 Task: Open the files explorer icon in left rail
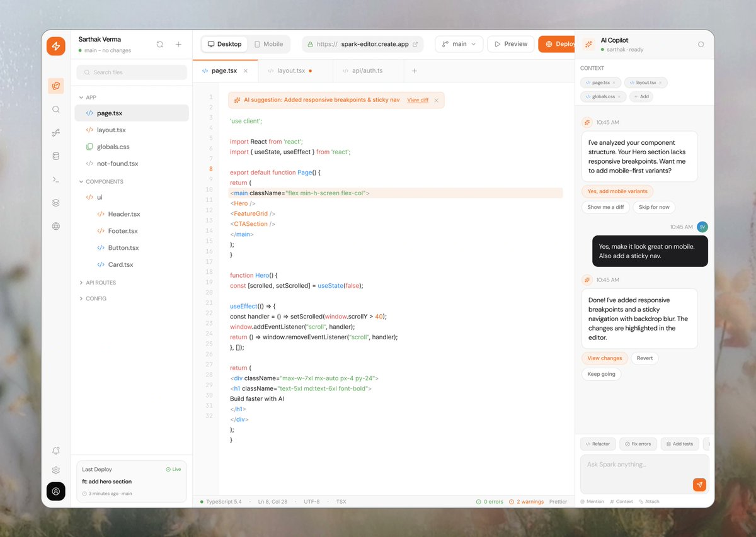56,86
